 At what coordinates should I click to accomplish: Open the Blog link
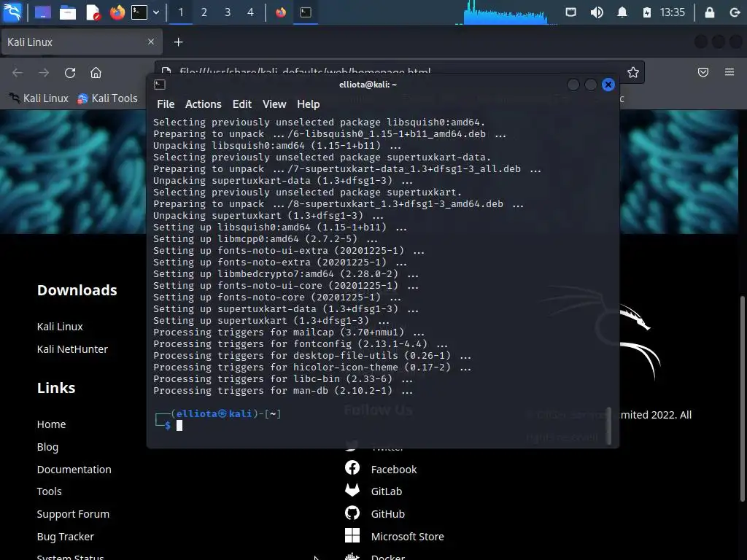[47, 447]
